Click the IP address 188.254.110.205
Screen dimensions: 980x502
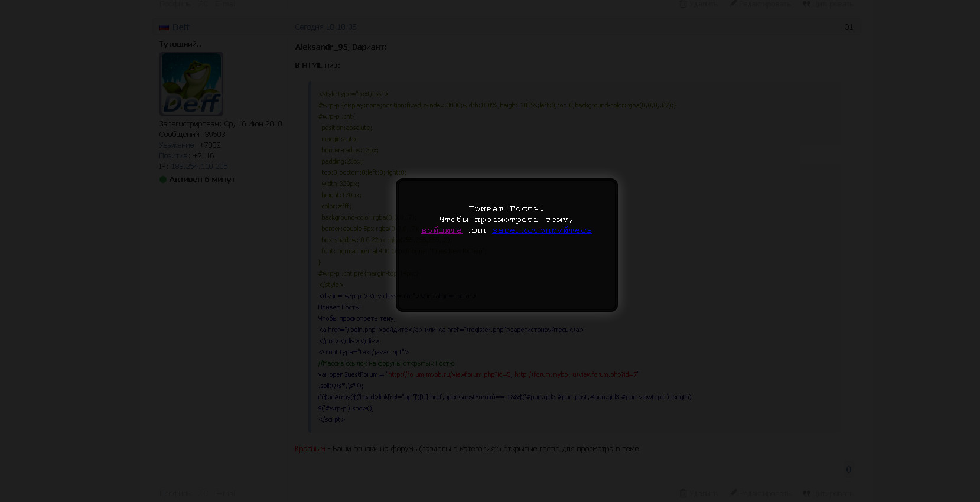pyautogui.click(x=199, y=167)
